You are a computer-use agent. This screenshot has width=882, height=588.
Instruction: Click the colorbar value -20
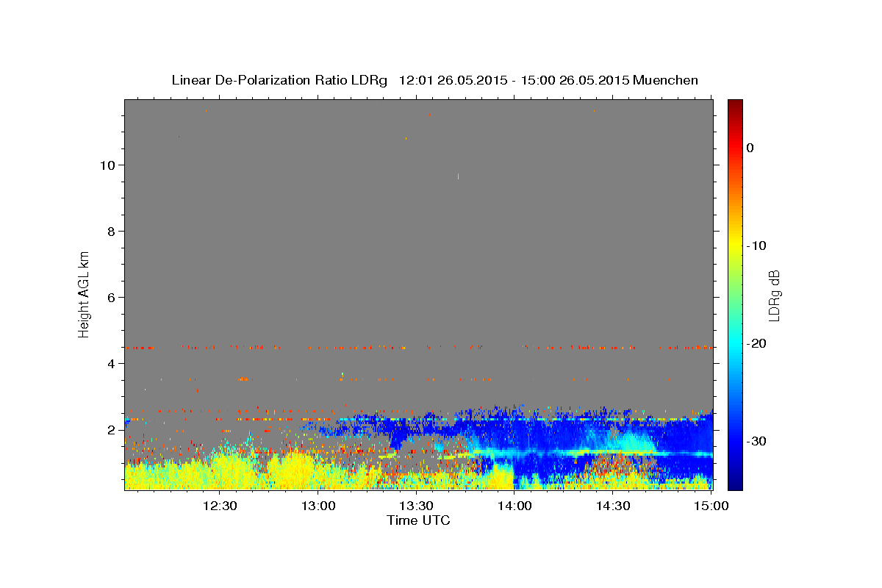pyautogui.click(x=757, y=343)
